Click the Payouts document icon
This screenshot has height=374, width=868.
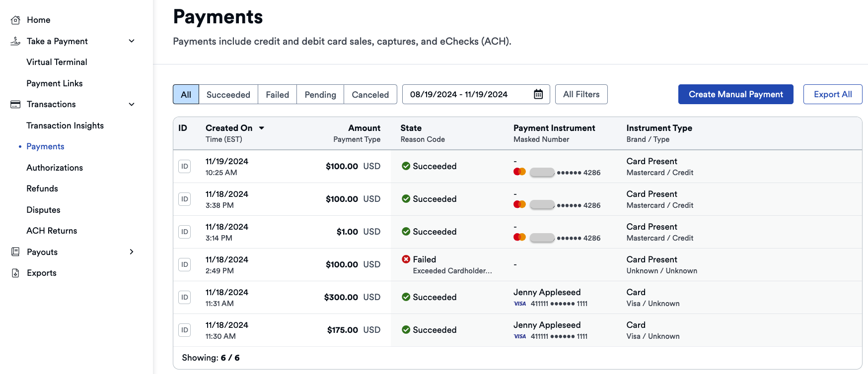(15, 252)
